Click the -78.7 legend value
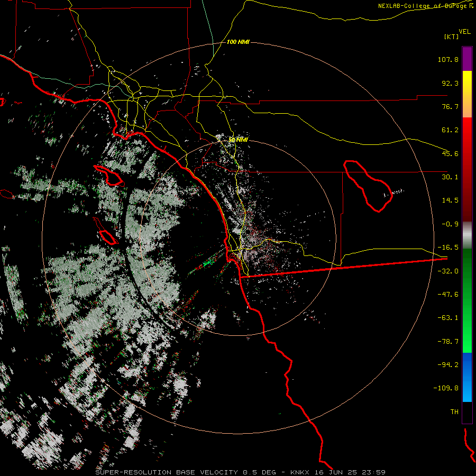This screenshot has width=476, height=476. pos(448,342)
